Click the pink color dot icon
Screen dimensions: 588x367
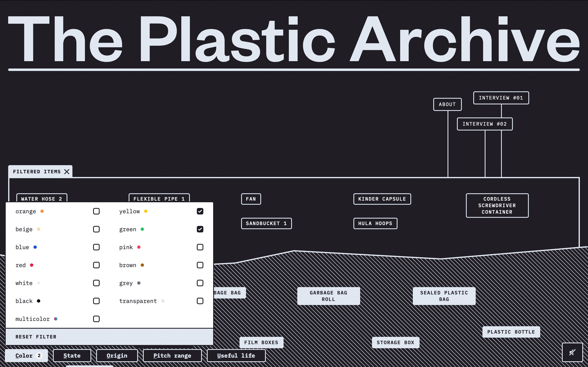point(139,247)
